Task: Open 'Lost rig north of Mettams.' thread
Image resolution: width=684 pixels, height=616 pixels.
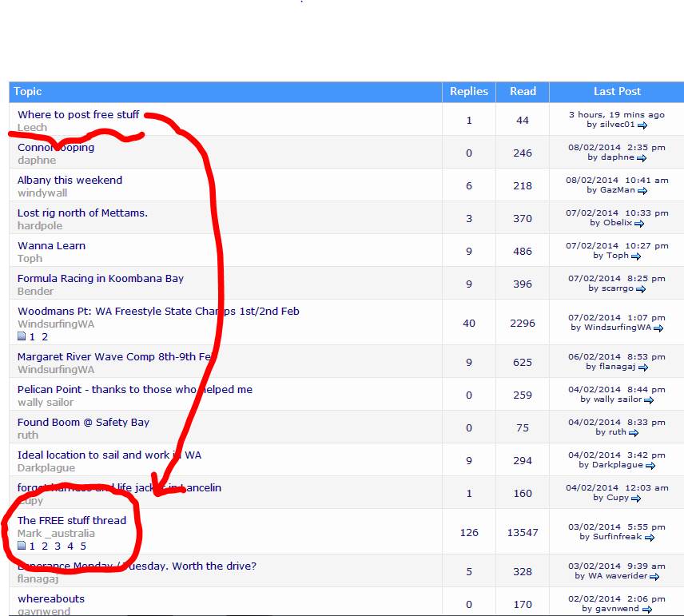Action: click(x=82, y=213)
